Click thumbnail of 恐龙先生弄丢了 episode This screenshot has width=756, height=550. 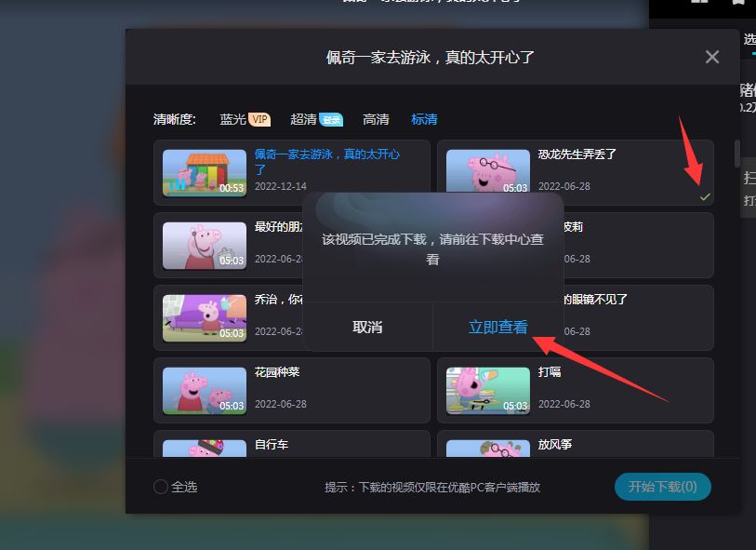487,173
